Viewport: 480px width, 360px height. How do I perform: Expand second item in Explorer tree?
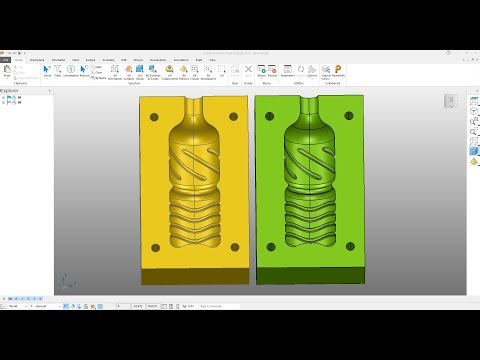click(3, 103)
